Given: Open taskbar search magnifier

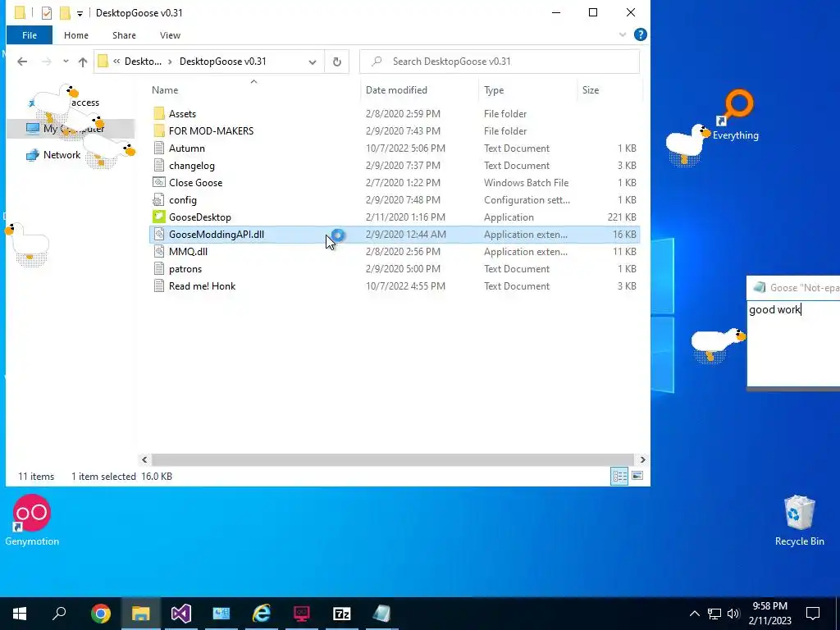Looking at the screenshot, I should 59,614.
